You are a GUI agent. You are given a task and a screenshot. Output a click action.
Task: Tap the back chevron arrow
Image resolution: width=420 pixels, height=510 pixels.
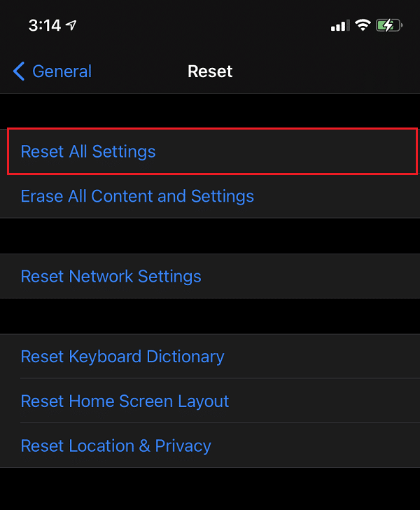[x=19, y=71]
